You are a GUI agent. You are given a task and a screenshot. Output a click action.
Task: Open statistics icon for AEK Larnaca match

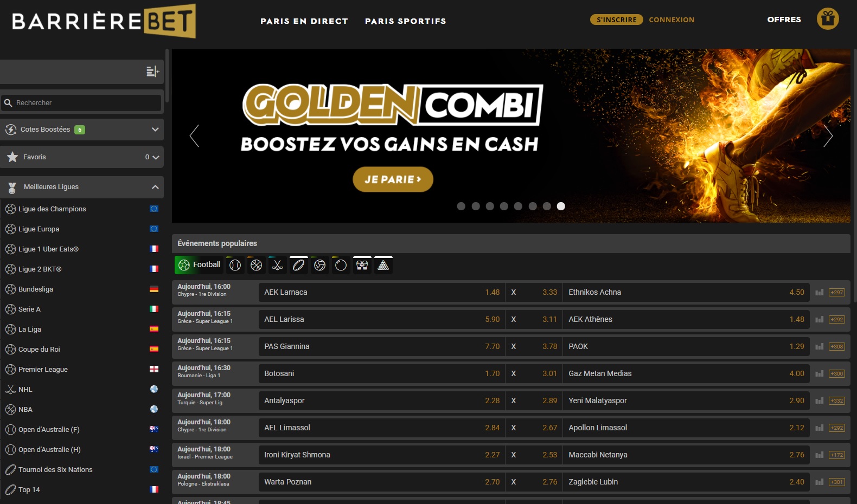pyautogui.click(x=819, y=292)
